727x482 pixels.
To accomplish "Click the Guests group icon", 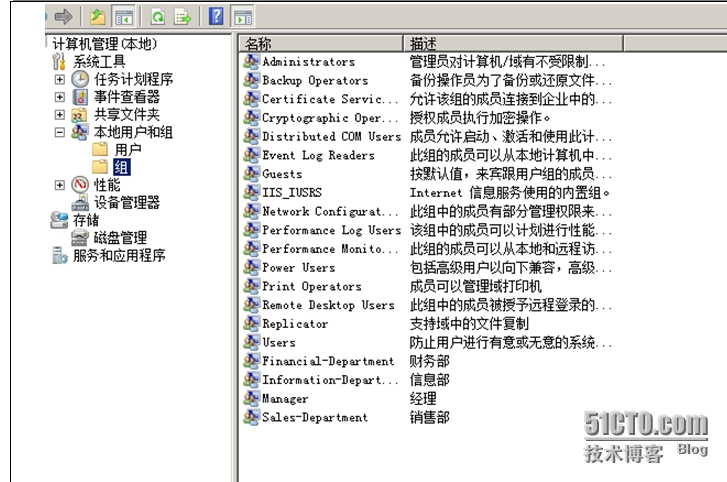I will 251,174.
